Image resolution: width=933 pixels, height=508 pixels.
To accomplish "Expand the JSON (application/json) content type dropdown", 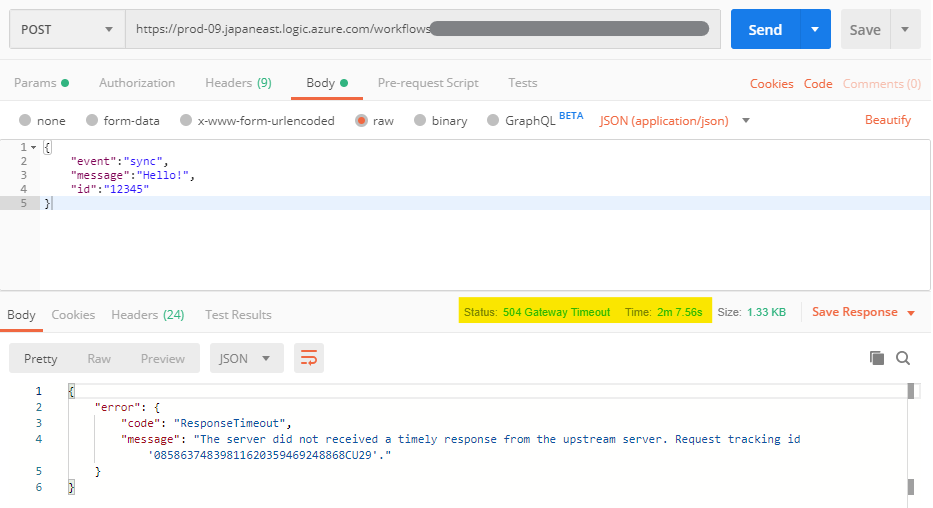I will [x=675, y=121].
